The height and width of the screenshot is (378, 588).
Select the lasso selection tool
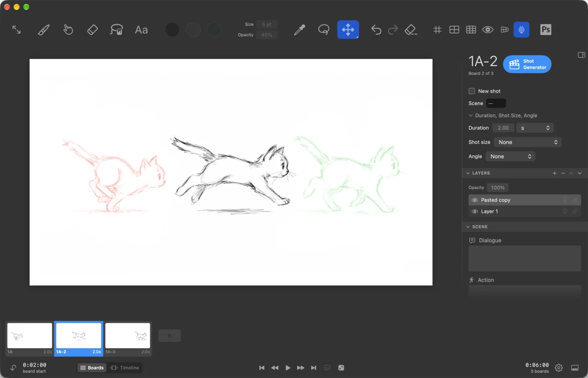pos(323,30)
